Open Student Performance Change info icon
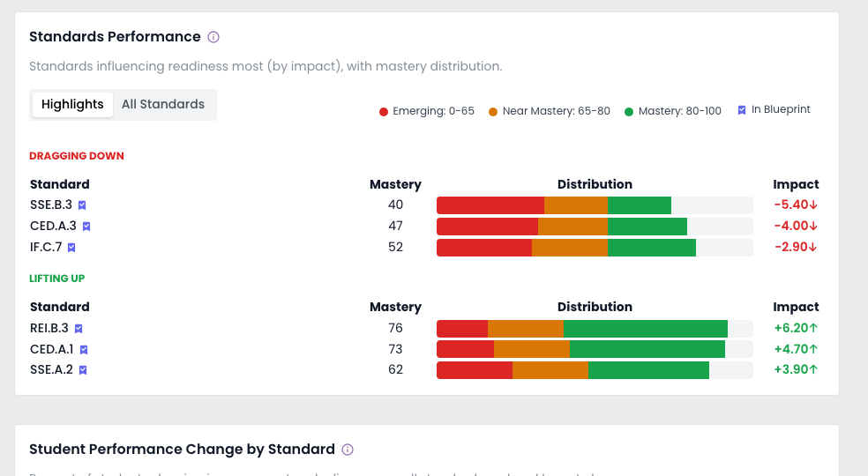 click(347, 450)
